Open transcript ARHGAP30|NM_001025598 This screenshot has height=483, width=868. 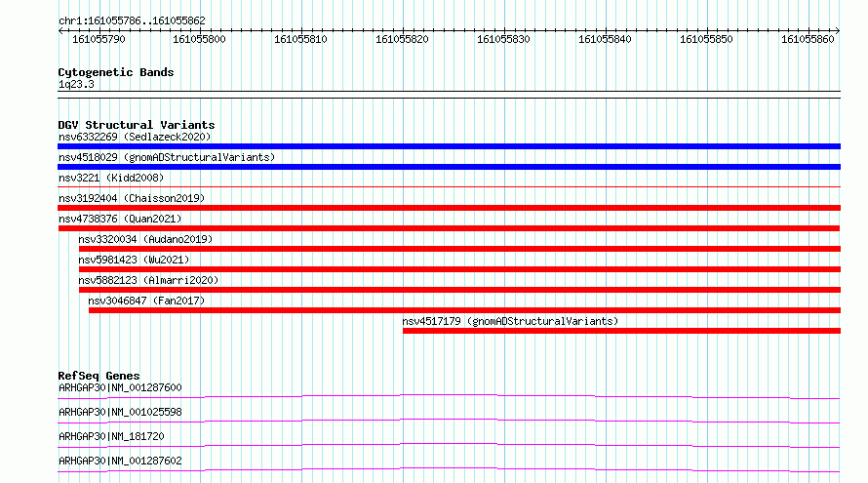(x=120, y=412)
